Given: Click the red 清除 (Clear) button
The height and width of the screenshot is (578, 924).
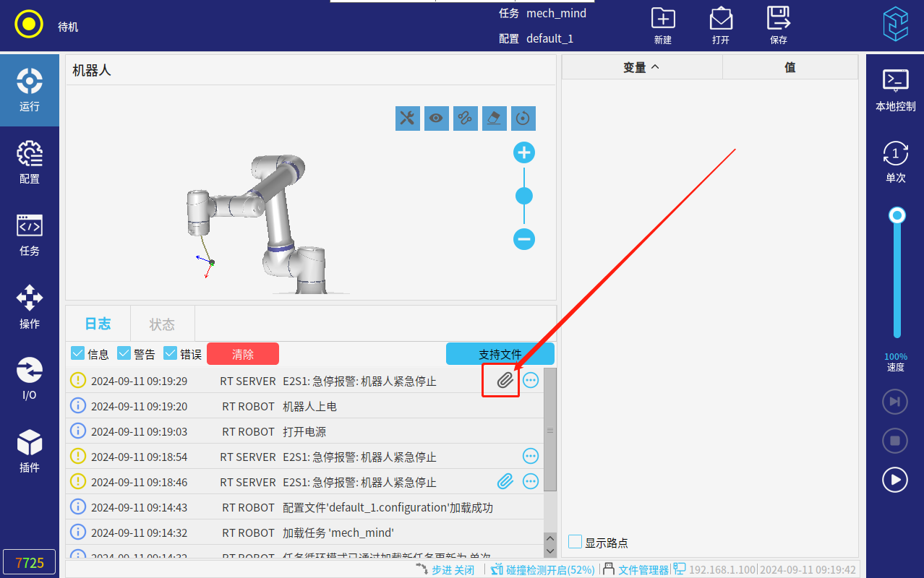Looking at the screenshot, I should click(x=243, y=354).
